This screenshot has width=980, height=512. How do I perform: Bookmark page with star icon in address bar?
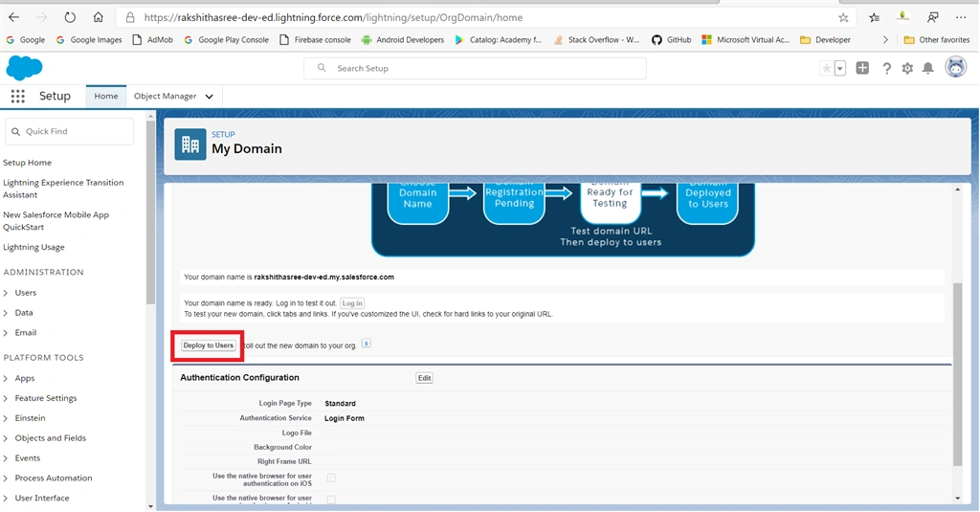tap(843, 17)
